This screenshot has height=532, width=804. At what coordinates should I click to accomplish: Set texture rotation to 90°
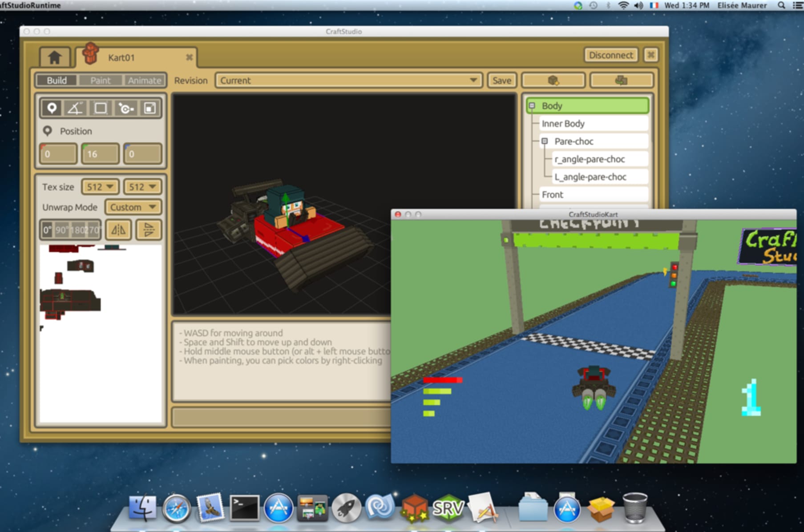point(62,230)
